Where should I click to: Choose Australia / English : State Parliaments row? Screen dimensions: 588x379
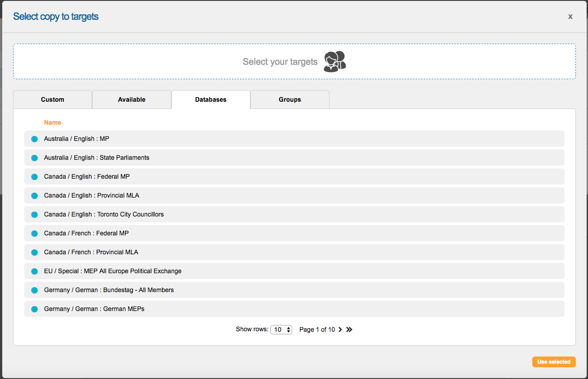[97, 158]
